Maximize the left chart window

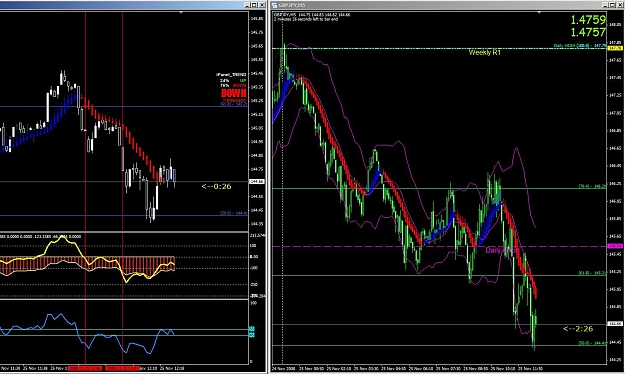[254, 5]
